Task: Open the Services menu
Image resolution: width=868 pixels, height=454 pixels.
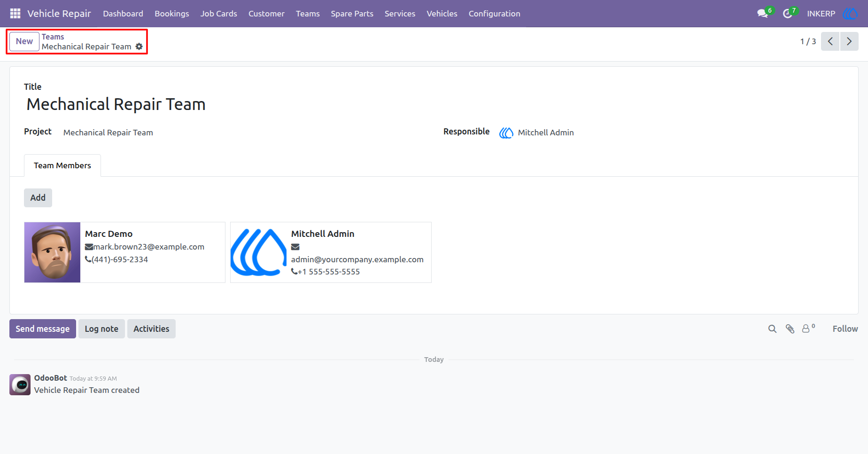Action: click(x=400, y=14)
